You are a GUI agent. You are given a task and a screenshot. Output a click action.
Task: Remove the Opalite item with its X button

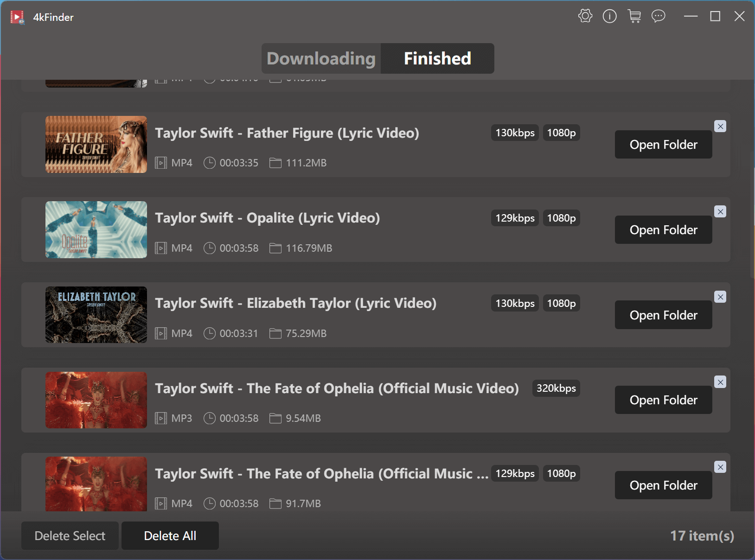(720, 211)
